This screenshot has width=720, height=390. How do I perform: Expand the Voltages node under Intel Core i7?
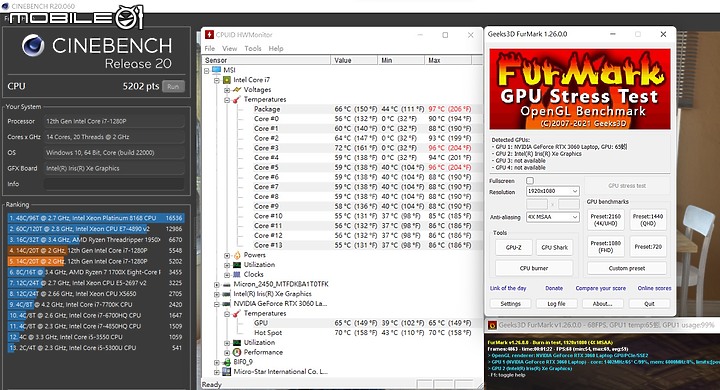(x=227, y=90)
